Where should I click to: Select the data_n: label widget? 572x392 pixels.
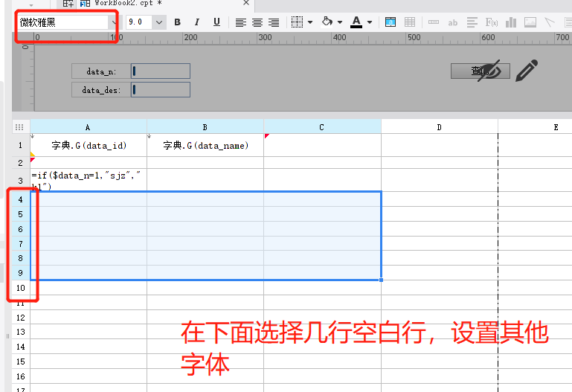101,71
